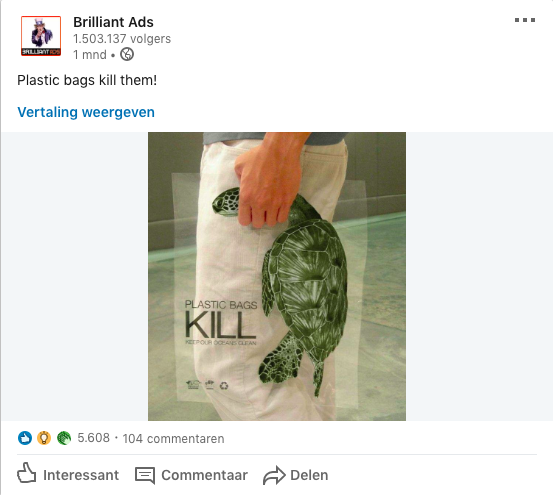Toggle the Interessant reaction label

coord(81,475)
